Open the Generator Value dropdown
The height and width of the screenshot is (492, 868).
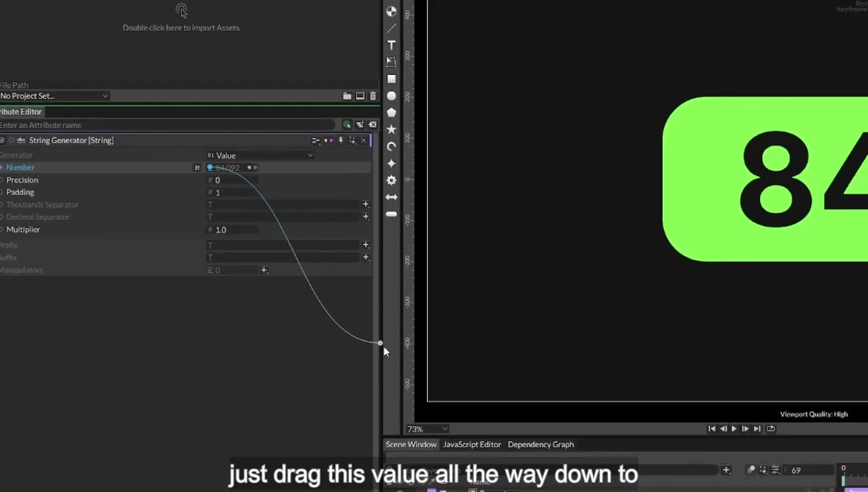(x=260, y=156)
